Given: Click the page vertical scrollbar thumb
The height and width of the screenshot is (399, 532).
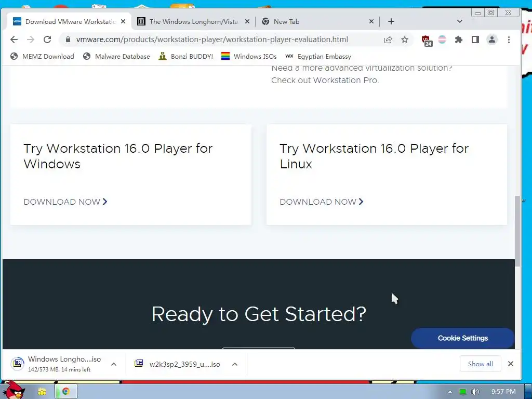Looking at the screenshot, I should point(517,231).
